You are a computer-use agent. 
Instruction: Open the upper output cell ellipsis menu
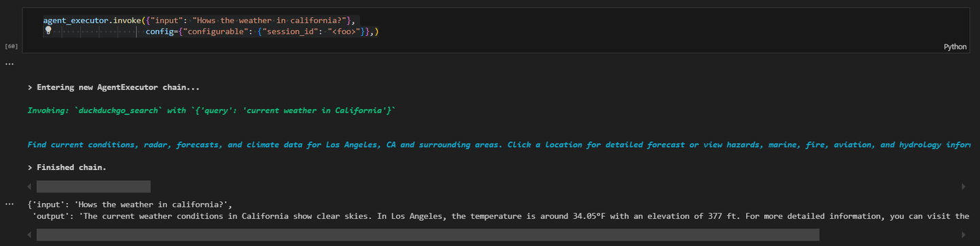point(10,64)
